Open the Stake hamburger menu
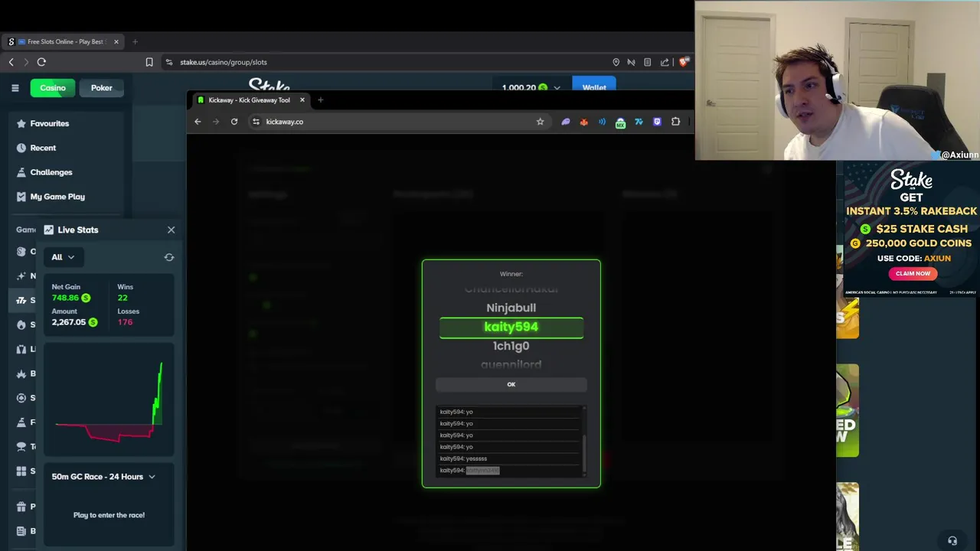This screenshot has height=551, width=980. coord(15,88)
